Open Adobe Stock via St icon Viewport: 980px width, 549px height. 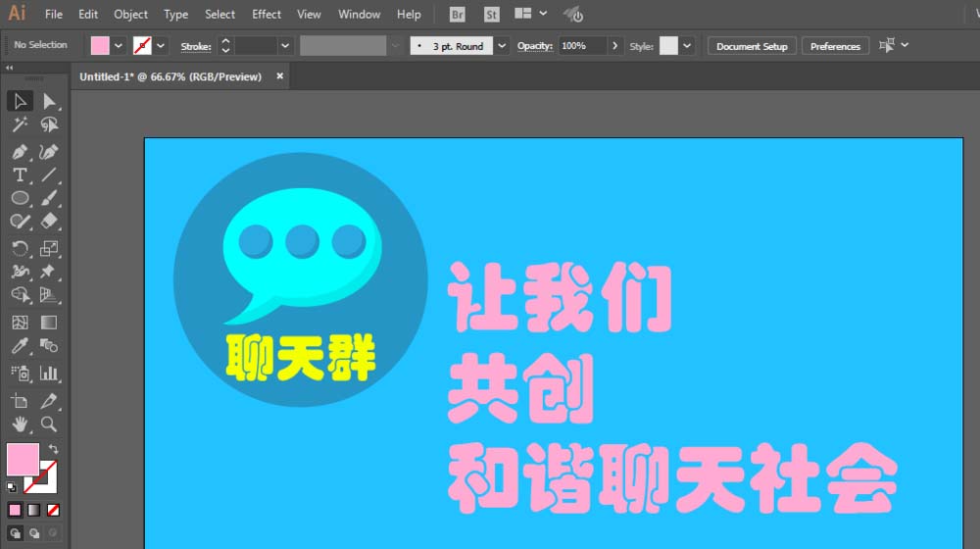coord(492,15)
